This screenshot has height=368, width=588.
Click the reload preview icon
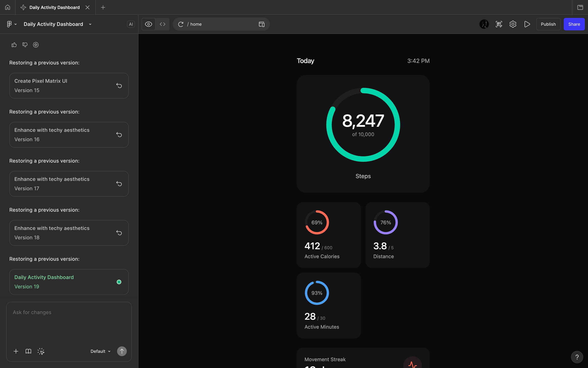[181, 24]
